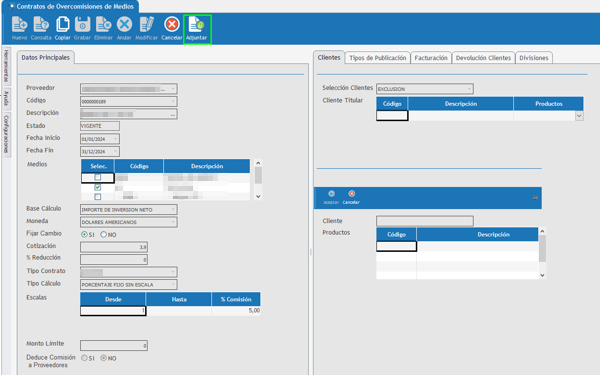Click the Aceptar icon in client panel
The height and width of the screenshot is (375, 600).
(331, 197)
